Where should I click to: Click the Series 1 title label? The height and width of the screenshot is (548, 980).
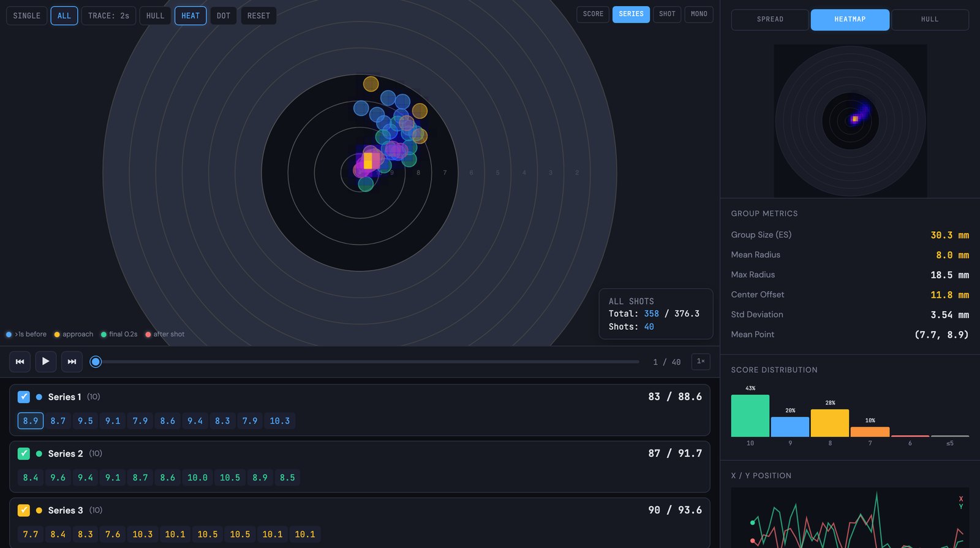tap(64, 397)
